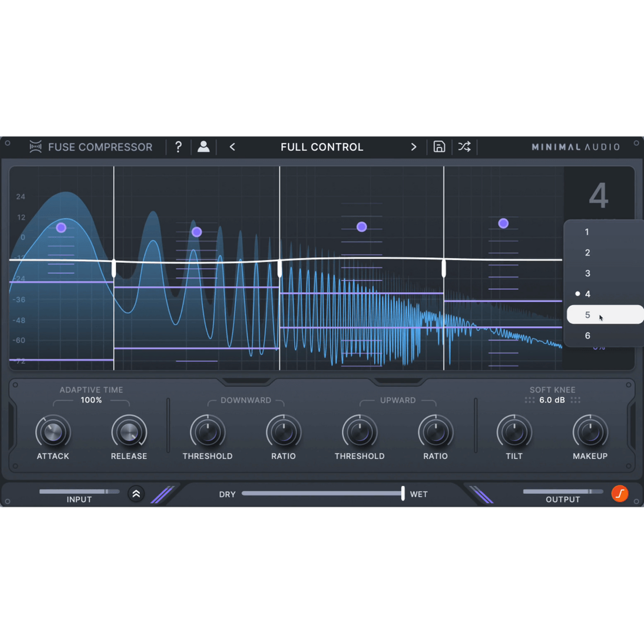Image resolution: width=644 pixels, height=644 pixels.
Task: Click the purple node in the fourth band
Action: pos(503,223)
